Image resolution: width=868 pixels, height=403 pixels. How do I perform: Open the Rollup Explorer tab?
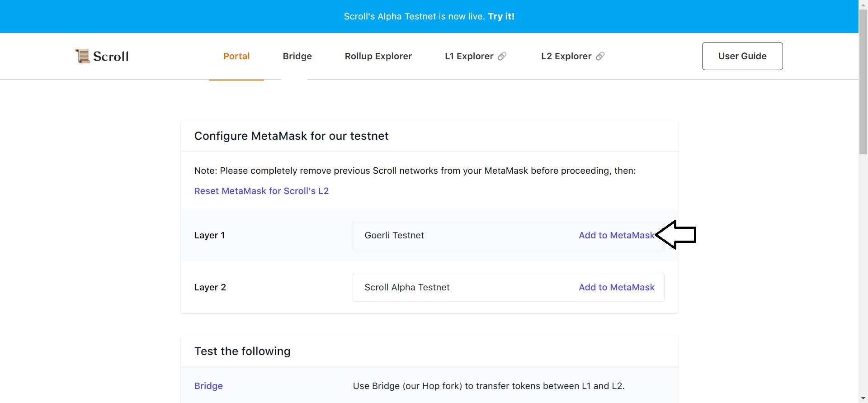tap(378, 56)
